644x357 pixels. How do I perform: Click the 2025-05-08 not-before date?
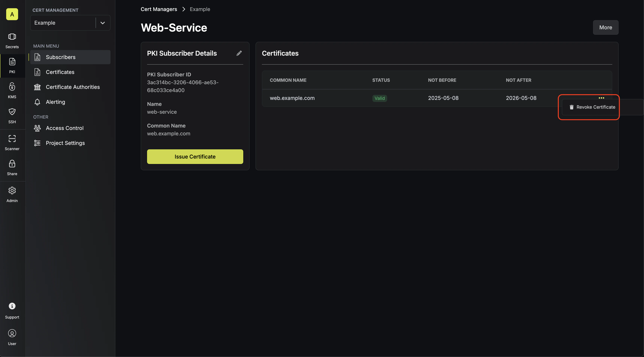(x=443, y=98)
